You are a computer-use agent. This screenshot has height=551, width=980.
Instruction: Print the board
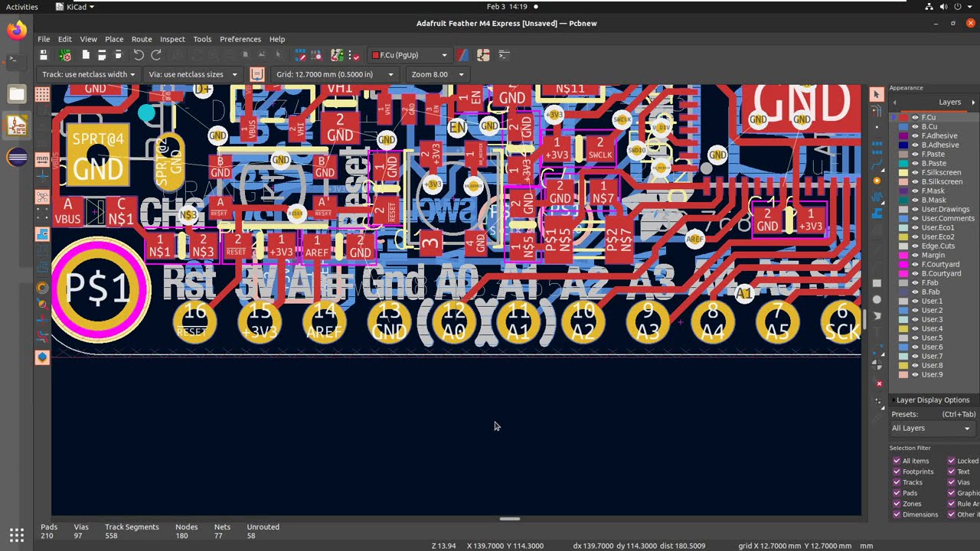click(x=102, y=55)
